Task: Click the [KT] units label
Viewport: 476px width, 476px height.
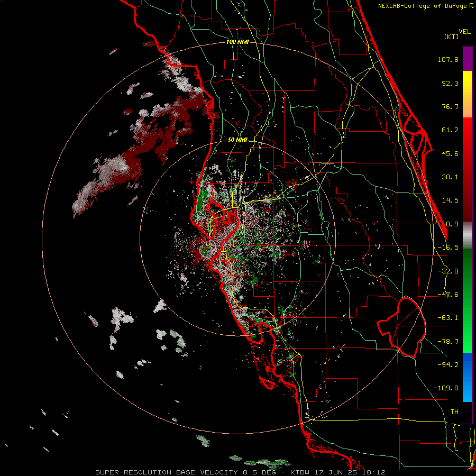Action: pos(451,36)
